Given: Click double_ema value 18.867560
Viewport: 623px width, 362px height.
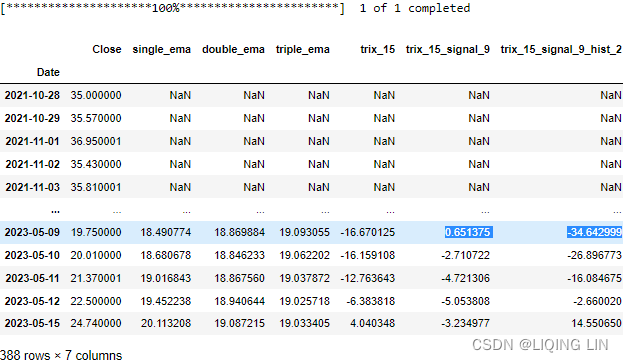Looking at the screenshot, I should tap(240, 279).
